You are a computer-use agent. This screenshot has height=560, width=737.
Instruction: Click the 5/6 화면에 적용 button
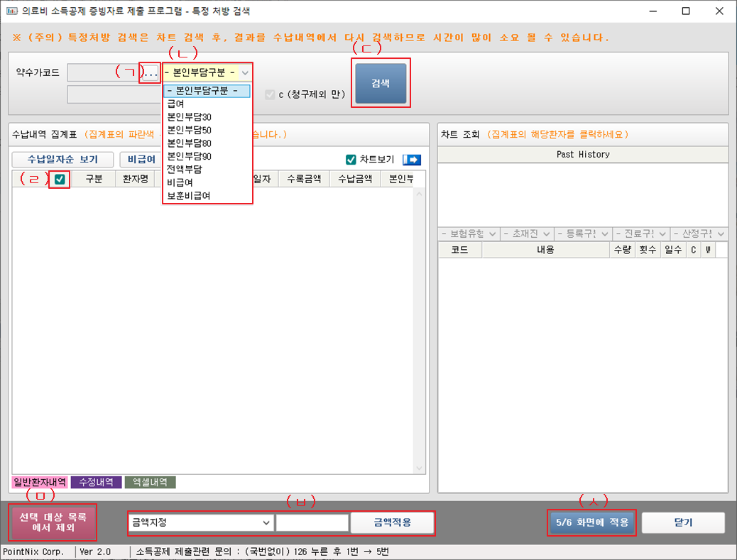[x=592, y=522]
